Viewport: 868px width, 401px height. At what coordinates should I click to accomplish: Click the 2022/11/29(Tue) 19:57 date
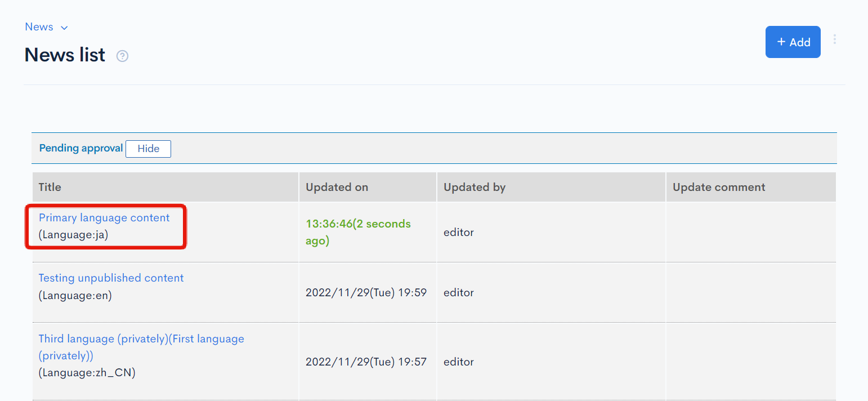pos(366,362)
